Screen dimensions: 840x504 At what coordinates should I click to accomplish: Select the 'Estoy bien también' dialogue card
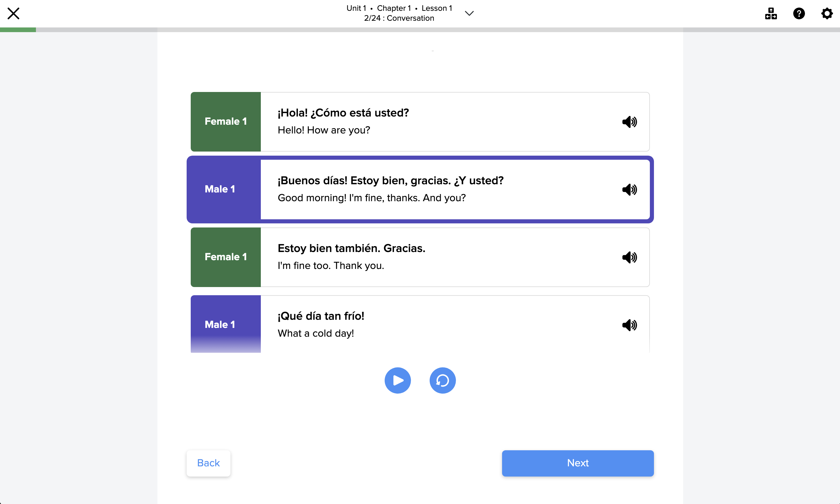(x=420, y=257)
